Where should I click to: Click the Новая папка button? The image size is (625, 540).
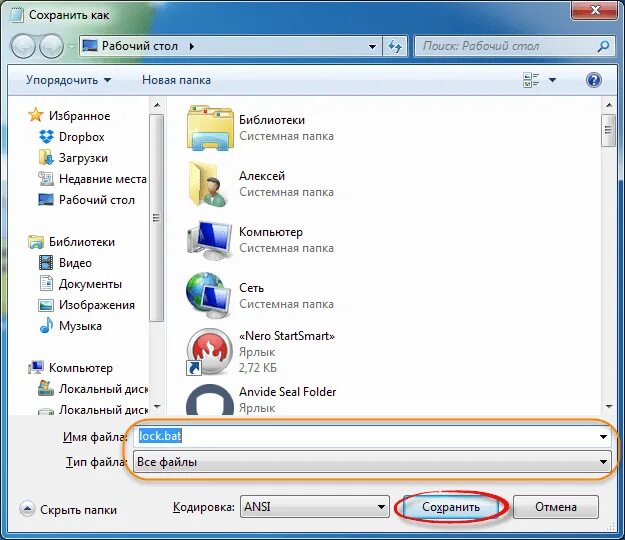pos(176,80)
